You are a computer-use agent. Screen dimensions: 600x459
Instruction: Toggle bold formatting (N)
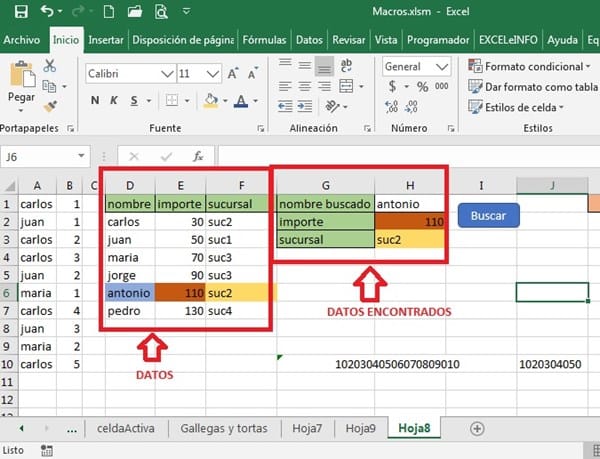coord(95,100)
